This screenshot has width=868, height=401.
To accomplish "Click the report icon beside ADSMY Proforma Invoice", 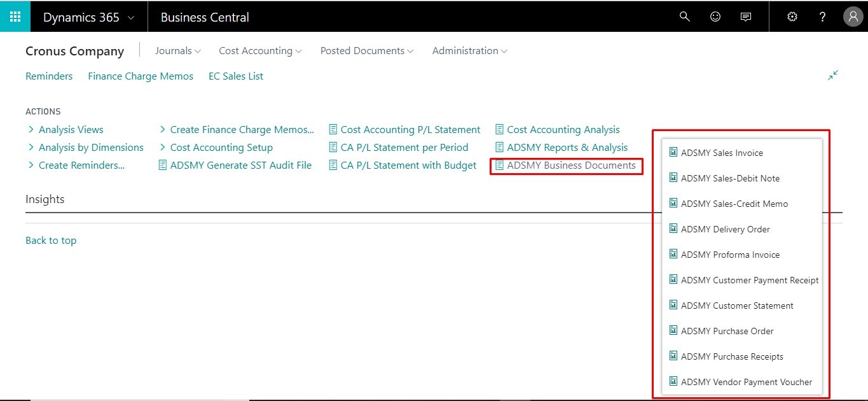I will click(x=673, y=254).
